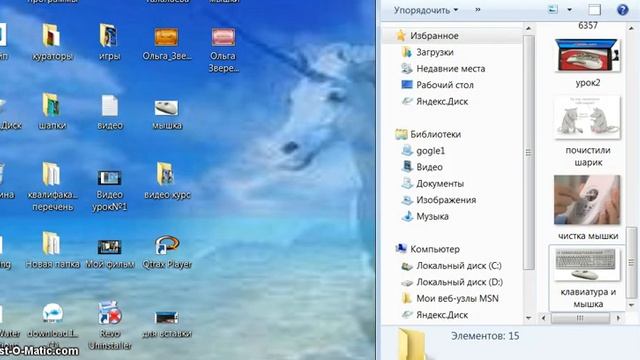Click horizontal scrollbar left arrow
The image size is (640, 360).
[543, 318]
